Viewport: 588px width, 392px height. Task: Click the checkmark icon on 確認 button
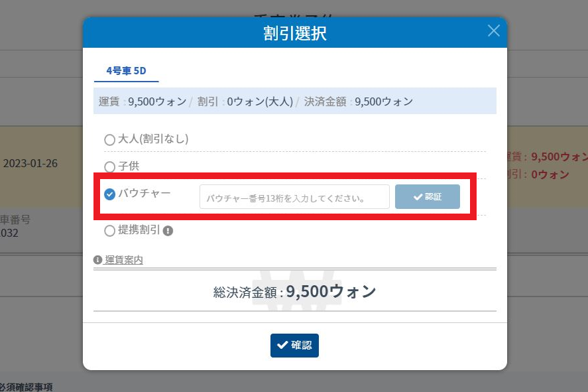[x=282, y=346]
